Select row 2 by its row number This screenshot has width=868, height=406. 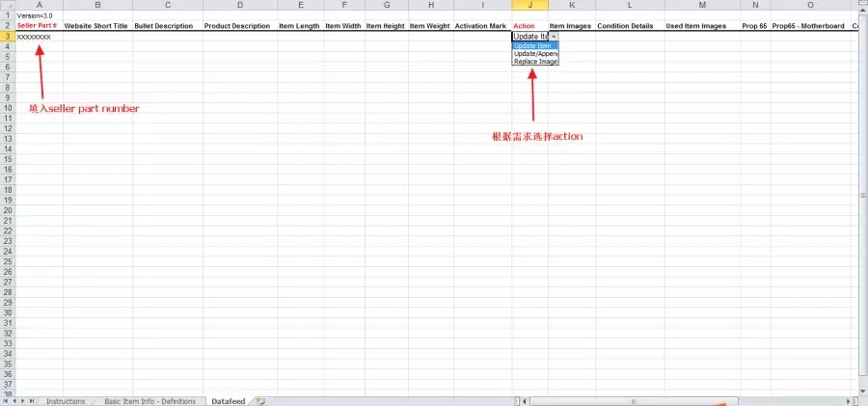8,26
